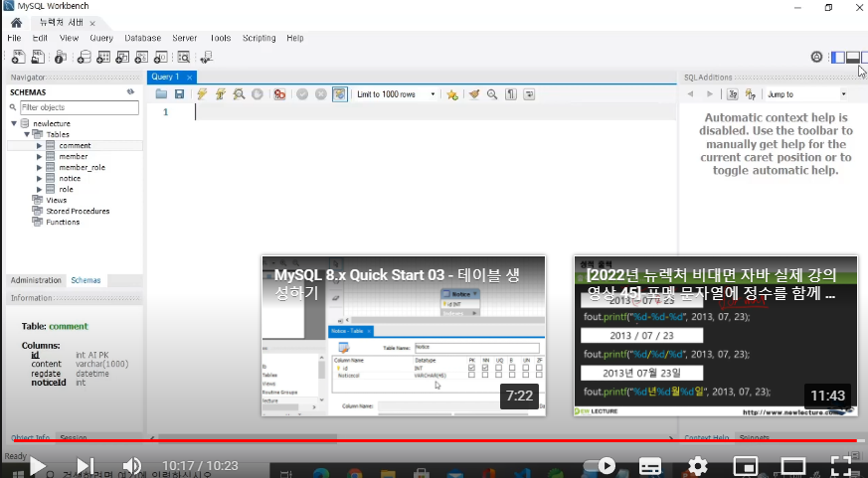The width and height of the screenshot is (868, 478).
Task: Close the Query 1 tab
Action: (x=189, y=78)
